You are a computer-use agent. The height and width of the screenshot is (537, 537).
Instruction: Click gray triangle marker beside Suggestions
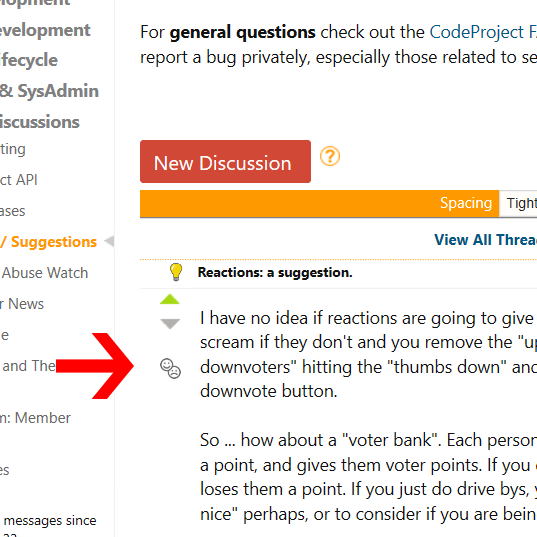pyautogui.click(x=109, y=241)
